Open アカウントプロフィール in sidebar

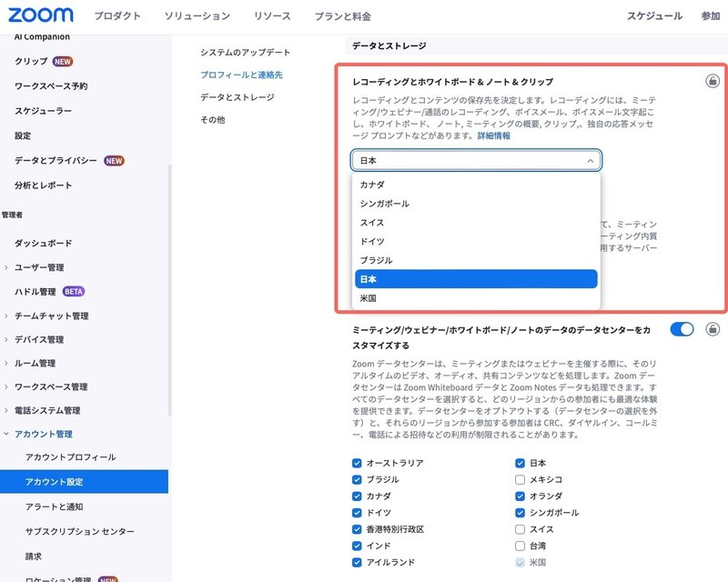[x=71, y=457]
